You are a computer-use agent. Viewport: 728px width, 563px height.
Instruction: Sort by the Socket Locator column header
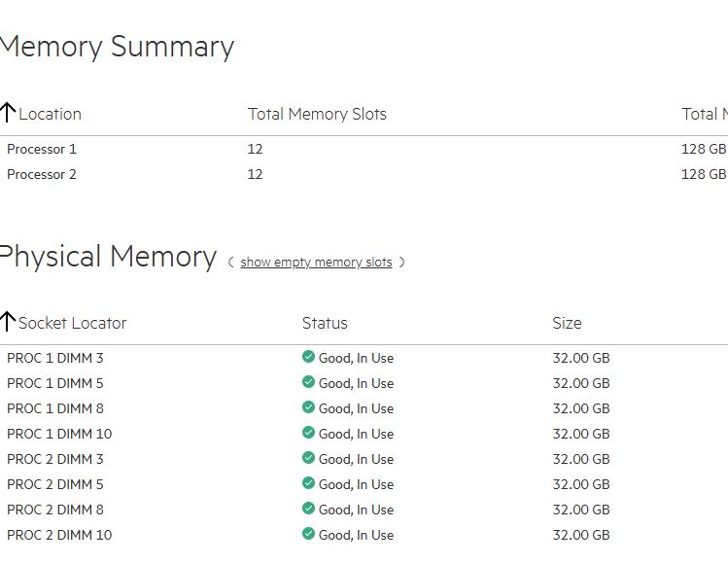click(x=73, y=323)
